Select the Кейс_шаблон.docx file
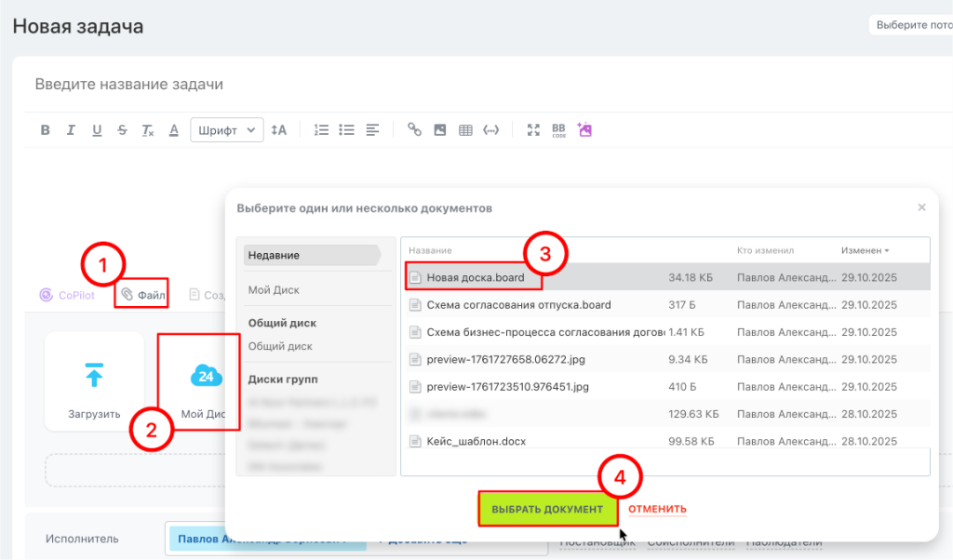 click(476, 441)
